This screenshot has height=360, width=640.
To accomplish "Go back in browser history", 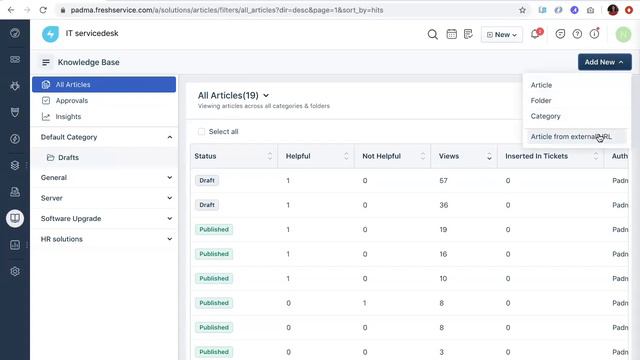I will point(11,10).
